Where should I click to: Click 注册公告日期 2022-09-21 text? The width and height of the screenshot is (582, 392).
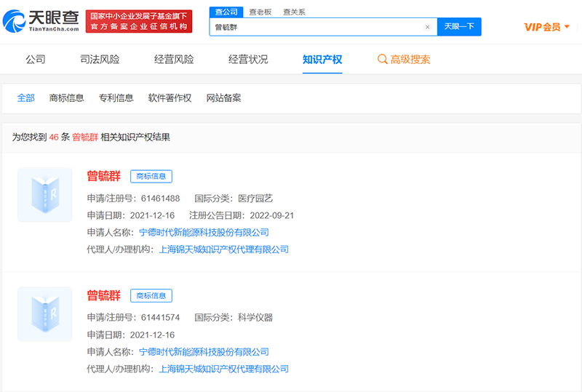point(242,216)
